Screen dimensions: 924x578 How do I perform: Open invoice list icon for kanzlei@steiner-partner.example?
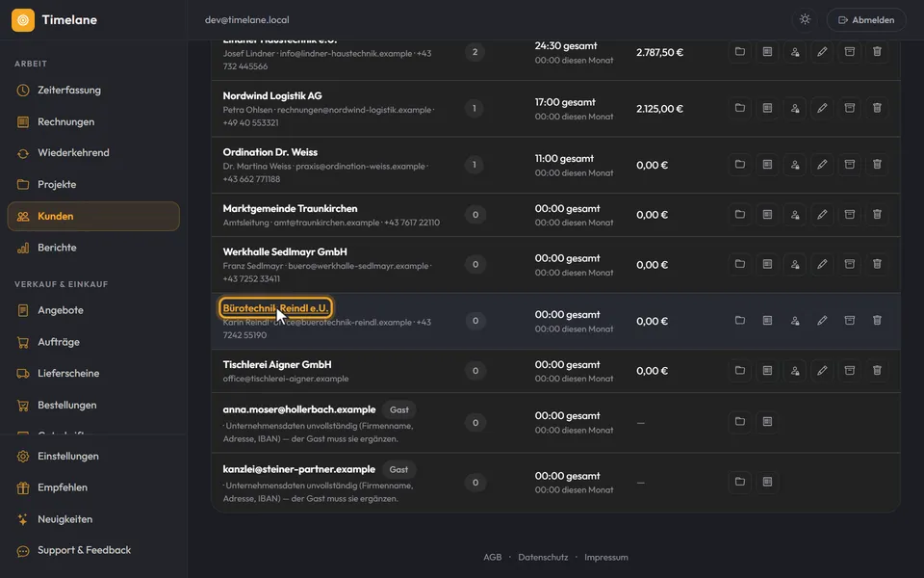pyautogui.click(x=767, y=482)
